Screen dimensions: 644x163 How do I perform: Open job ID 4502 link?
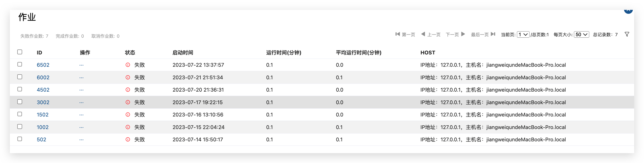tap(43, 90)
